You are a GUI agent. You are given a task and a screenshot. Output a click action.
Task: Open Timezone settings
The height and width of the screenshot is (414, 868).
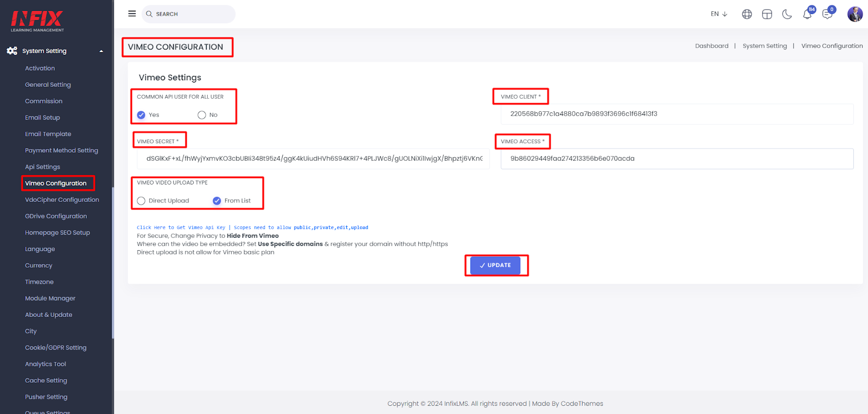click(x=39, y=282)
